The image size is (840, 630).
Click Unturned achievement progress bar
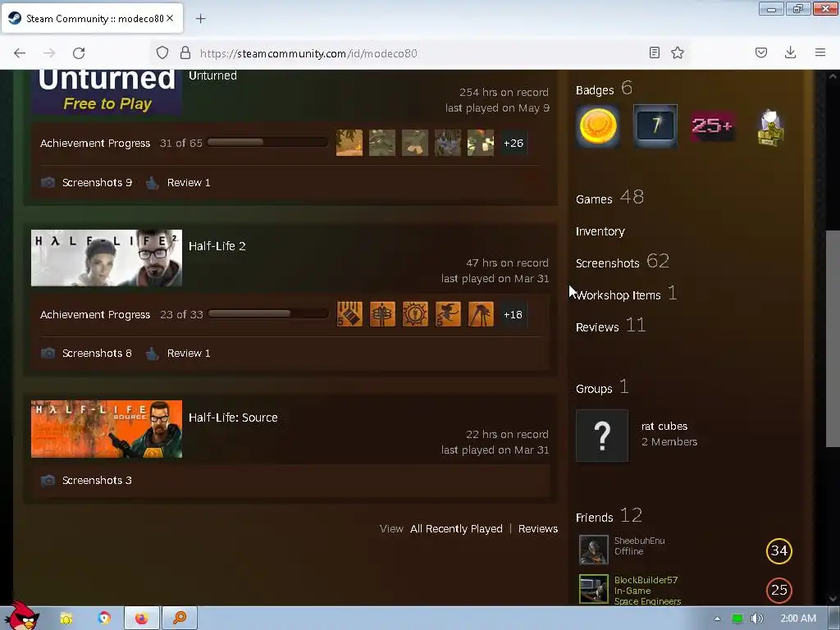267,143
